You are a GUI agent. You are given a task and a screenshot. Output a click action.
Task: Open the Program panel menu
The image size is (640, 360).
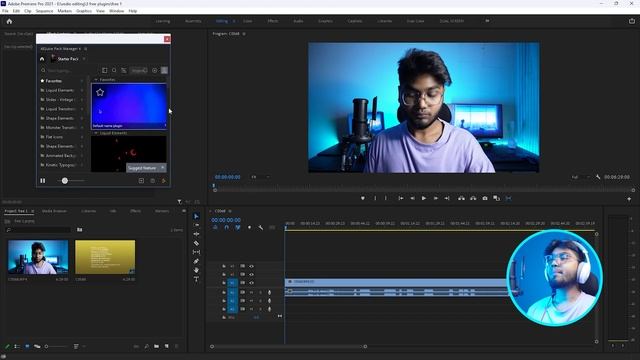244,34
